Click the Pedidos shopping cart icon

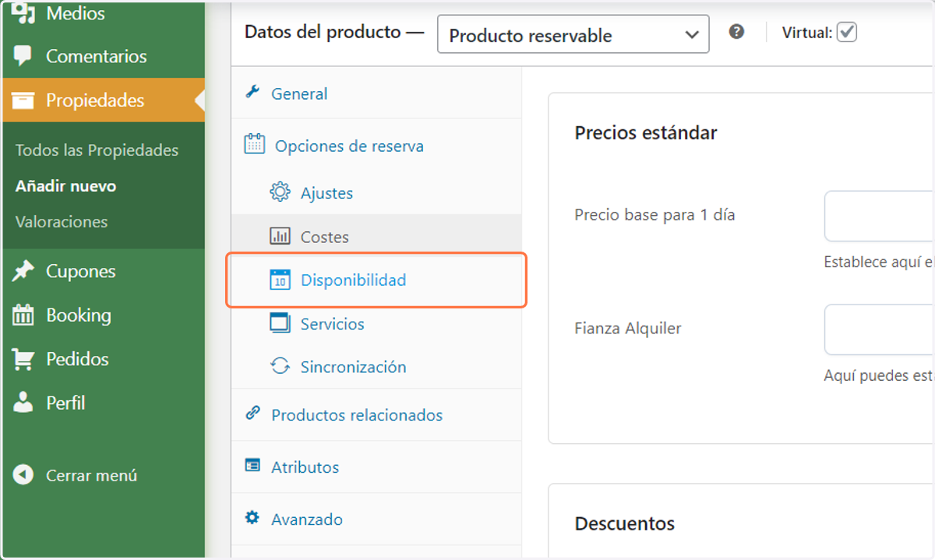(23, 359)
